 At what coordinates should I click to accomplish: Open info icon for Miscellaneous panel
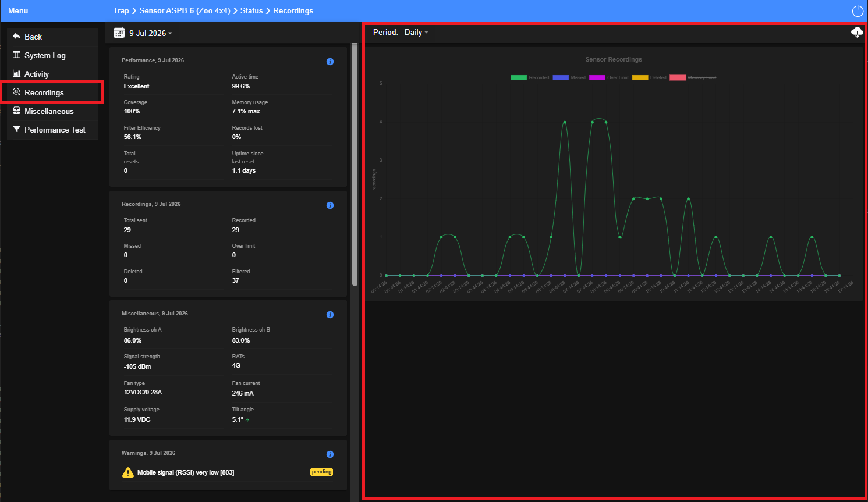pyautogui.click(x=330, y=315)
